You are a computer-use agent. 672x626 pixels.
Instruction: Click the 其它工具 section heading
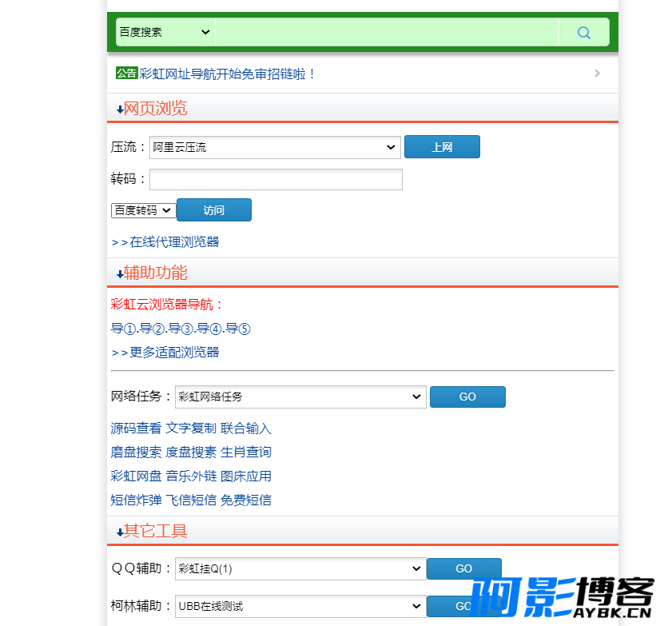coord(156,531)
